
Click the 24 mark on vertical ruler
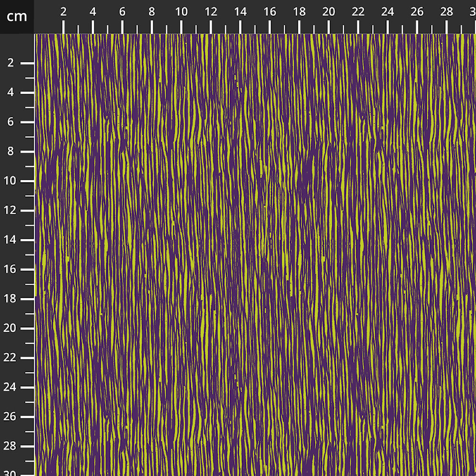[11, 388]
